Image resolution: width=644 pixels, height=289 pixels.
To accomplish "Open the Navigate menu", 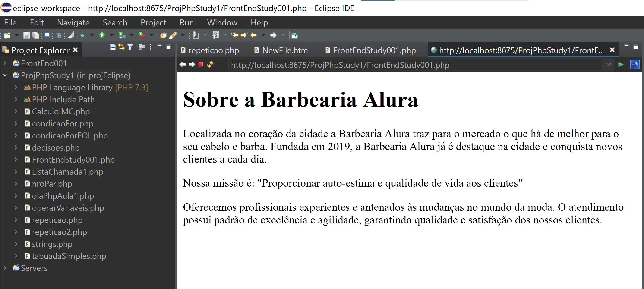I will [73, 22].
